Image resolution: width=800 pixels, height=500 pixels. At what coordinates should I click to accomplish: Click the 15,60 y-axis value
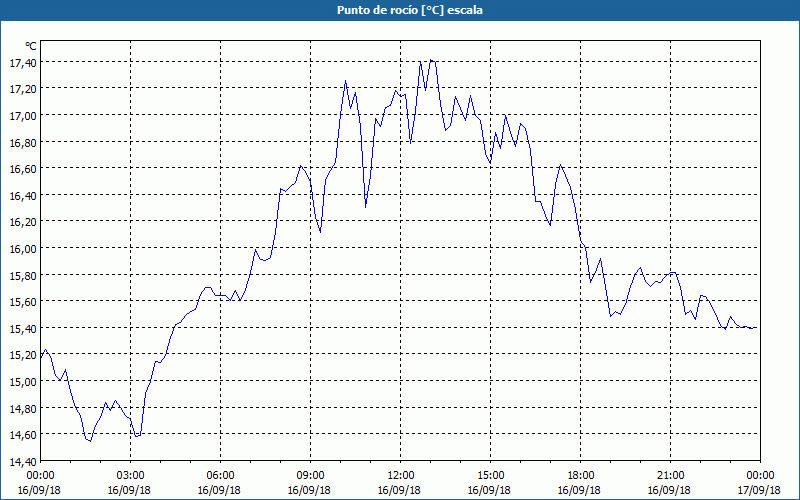(23, 302)
